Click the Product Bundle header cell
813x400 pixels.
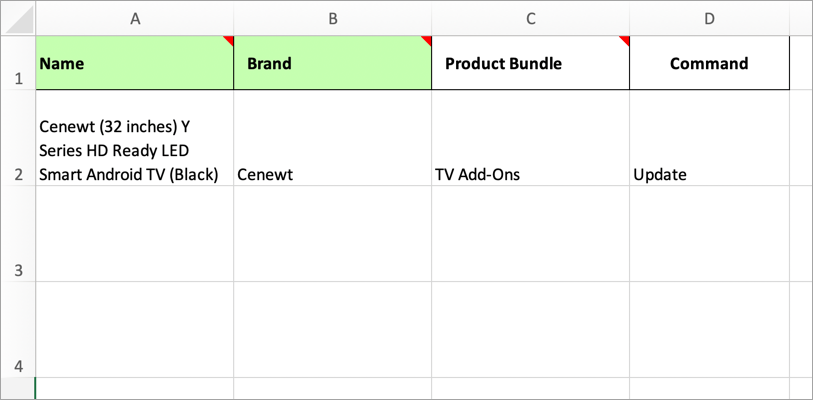[x=530, y=63]
